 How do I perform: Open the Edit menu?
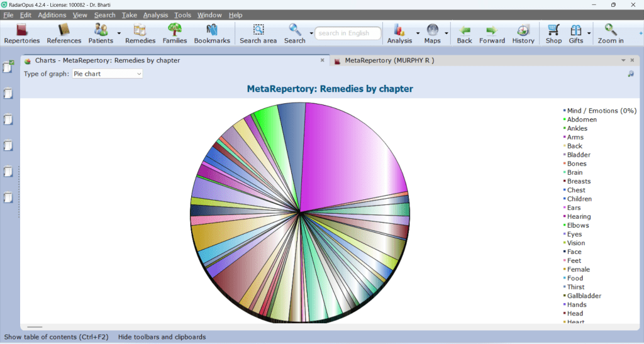tap(25, 15)
